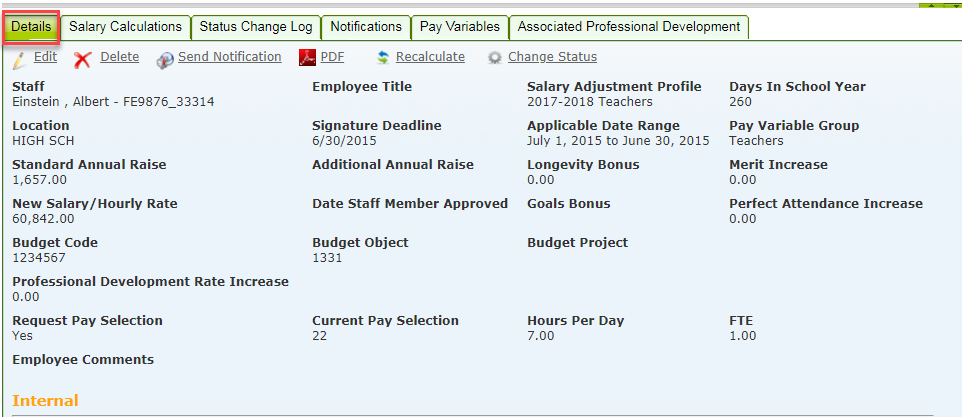Screen dimensions: 962x417
Task: Export via the PDF link
Action: 332,57
